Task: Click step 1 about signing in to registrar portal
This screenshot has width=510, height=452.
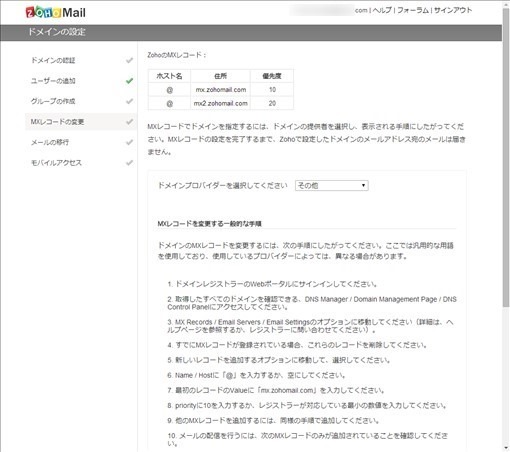Action: click(x=272, y=284)
